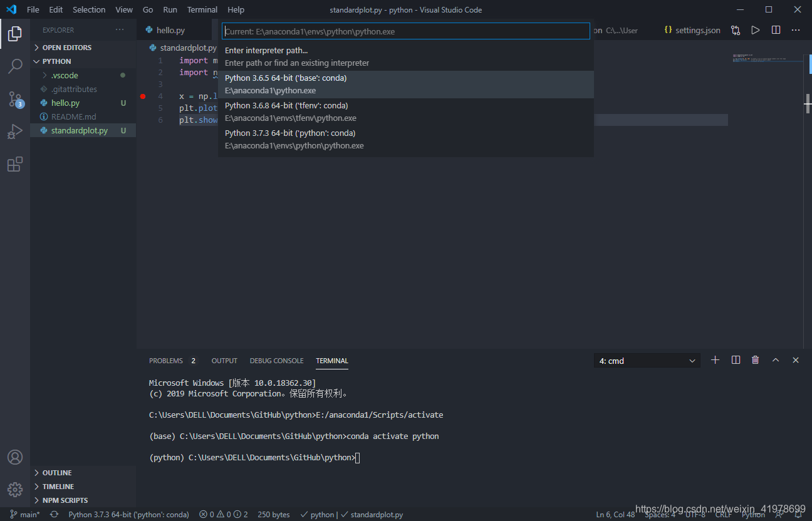The image size is (812, 521).
Task: Maximize panel size with up chevron
Action: pyautogui.click(x=776, y=360)
